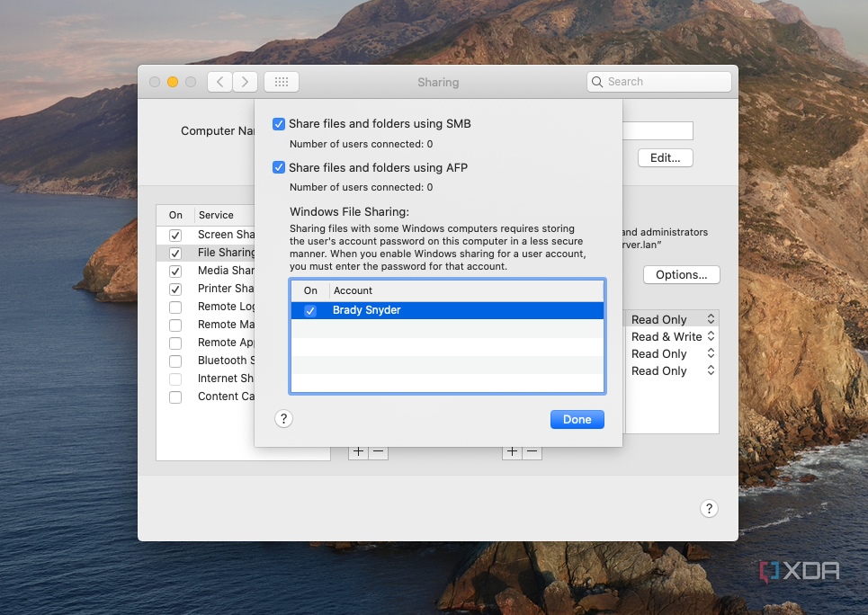Click the help question mark in the sharing dialog
The image size is (868, 615).
(283, 418)
